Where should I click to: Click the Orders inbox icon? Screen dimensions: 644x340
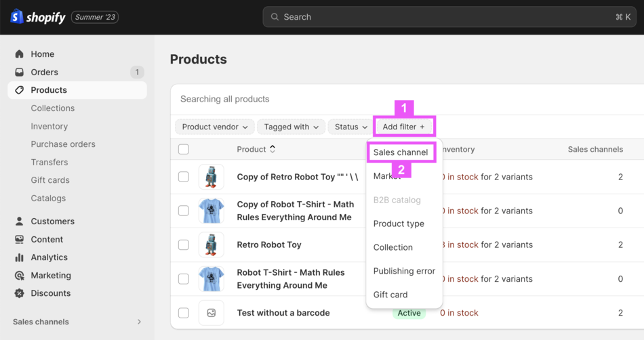(19, 72)
